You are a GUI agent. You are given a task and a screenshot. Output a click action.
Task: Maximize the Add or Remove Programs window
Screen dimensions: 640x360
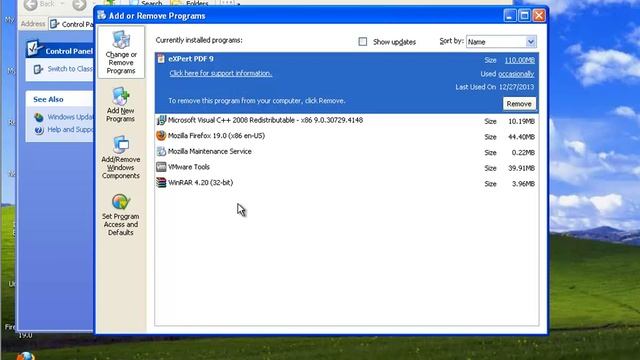[x=524, y=16]
